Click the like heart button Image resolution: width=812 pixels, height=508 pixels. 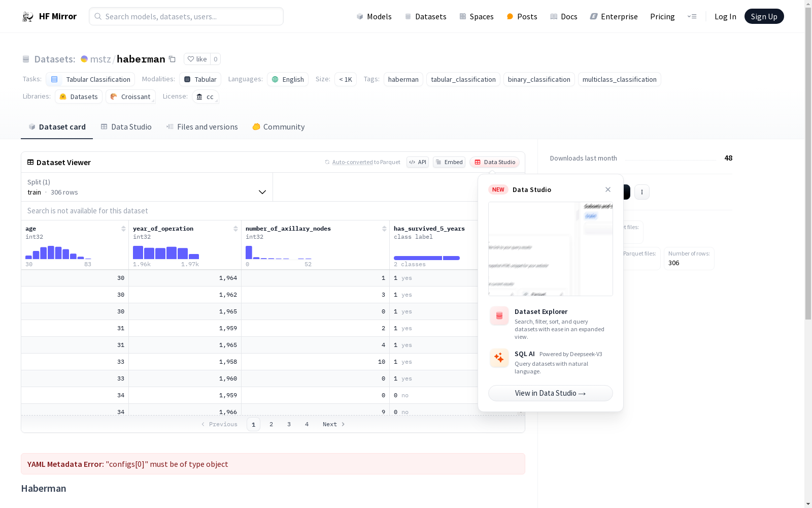coord(197,59)
